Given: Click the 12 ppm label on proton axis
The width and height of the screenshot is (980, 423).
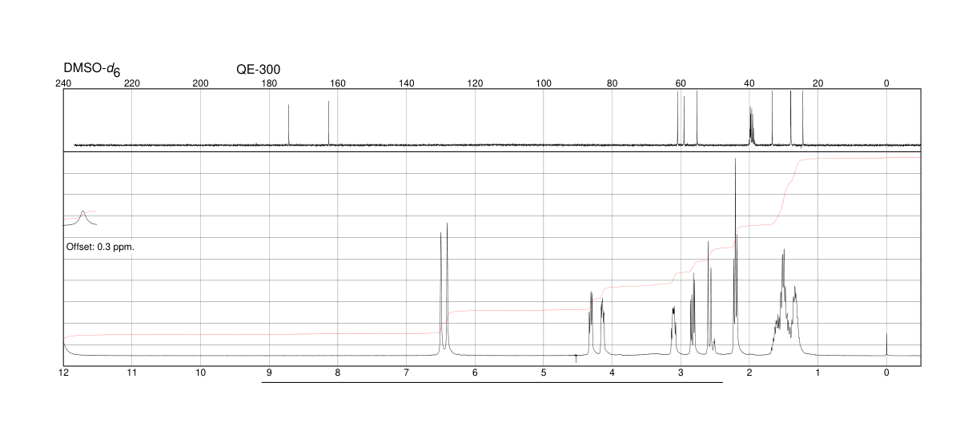Looking at the screenshot, I should tap(63, 373).
